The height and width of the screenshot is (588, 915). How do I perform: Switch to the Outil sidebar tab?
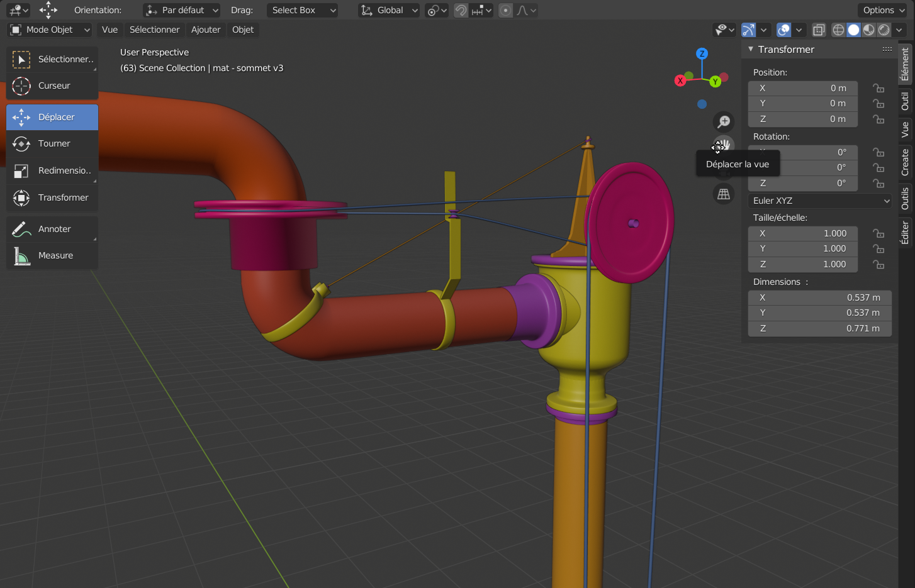point(905,101)
